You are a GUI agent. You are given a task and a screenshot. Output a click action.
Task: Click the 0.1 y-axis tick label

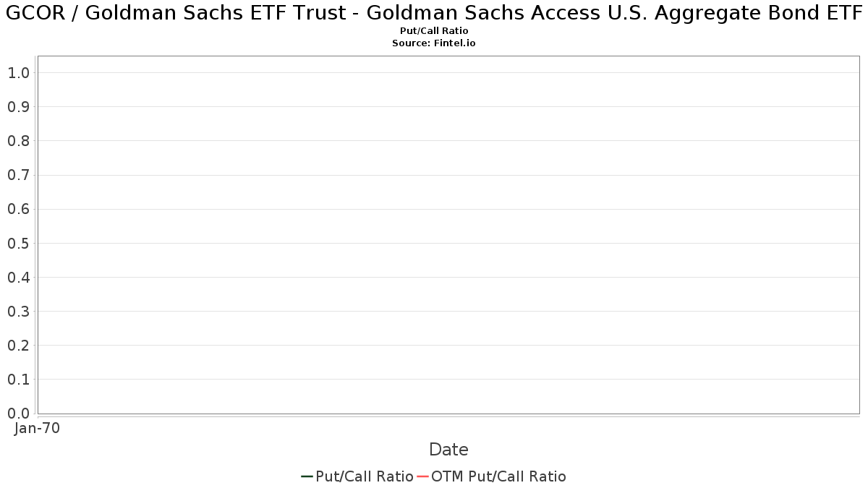click(18, 380)
